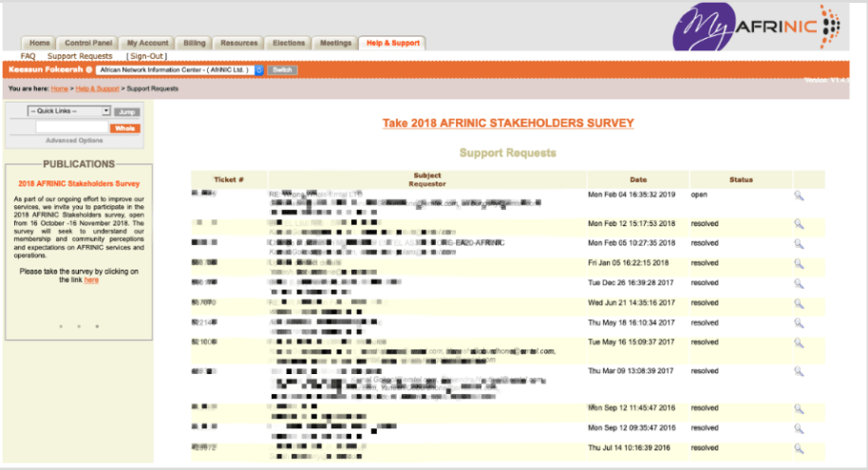Open the Control Panel tab
The image size is (868, 470).
point(88,43)
